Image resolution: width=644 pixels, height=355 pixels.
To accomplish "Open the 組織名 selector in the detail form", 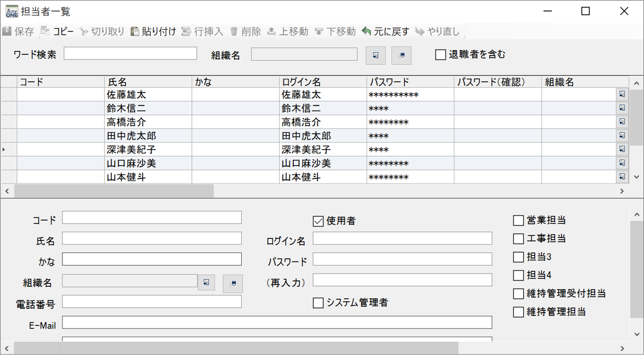I will (x=206, y=282).
